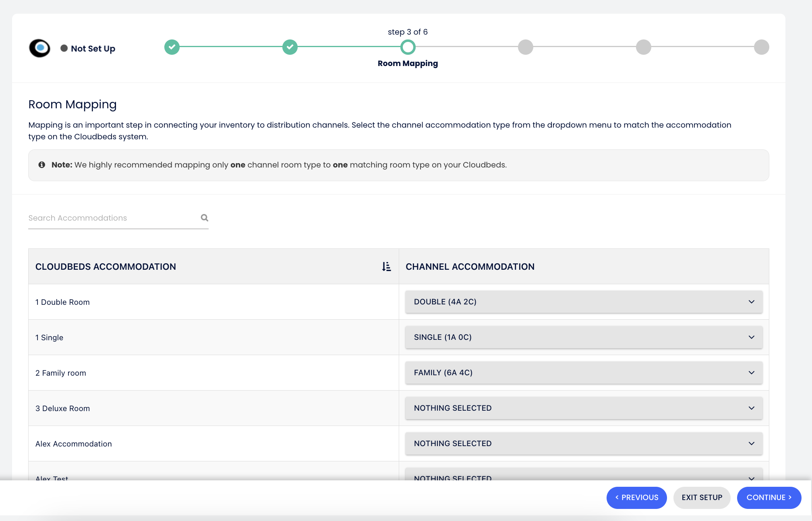Expand the Alex Accommodation channel dropdown
The image size is (812, 521).
584,444
